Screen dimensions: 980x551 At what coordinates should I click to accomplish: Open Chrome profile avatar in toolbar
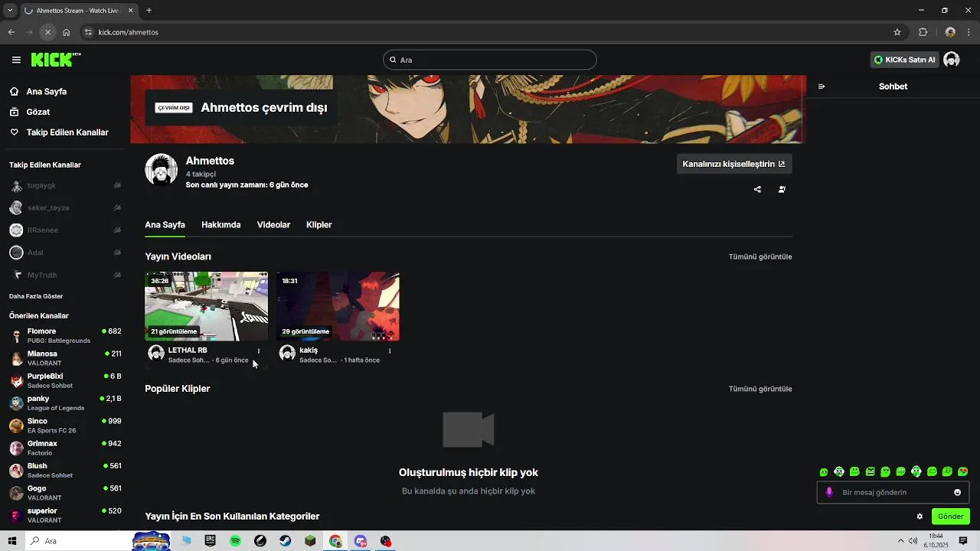(x=950, y=32)
